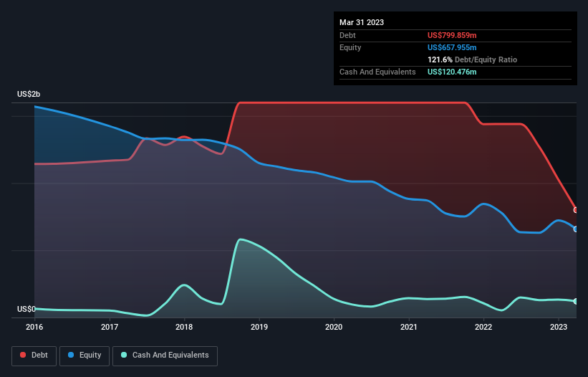Click the teal Cash legend dot

point(124,355)
